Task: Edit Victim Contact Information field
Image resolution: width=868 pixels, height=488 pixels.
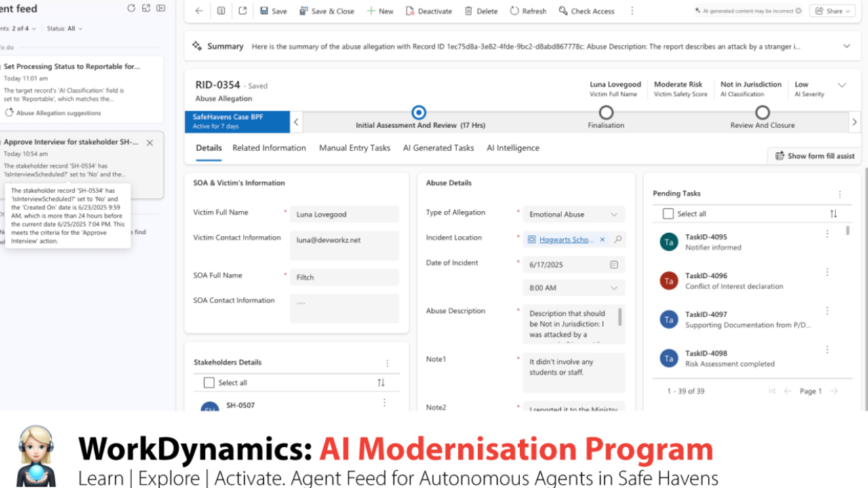Action: point(344,245)
